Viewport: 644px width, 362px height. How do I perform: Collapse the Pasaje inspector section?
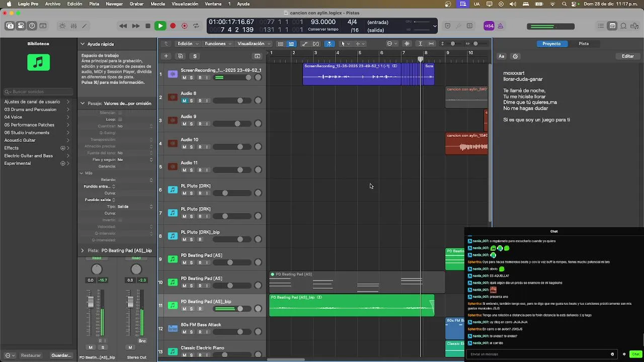[83, 103]
